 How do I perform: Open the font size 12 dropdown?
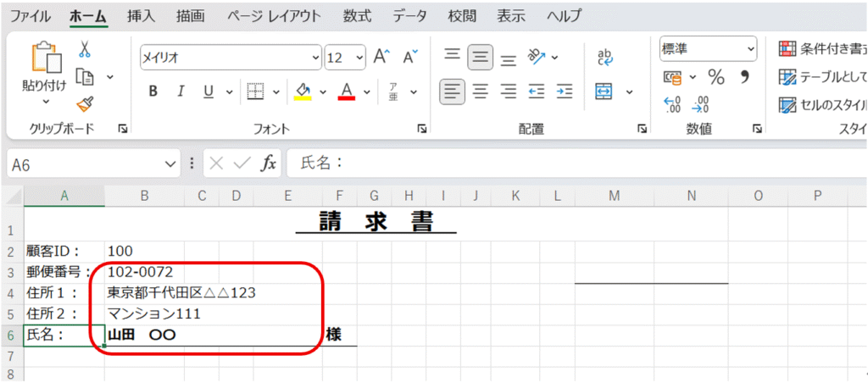tap(359, 57)
